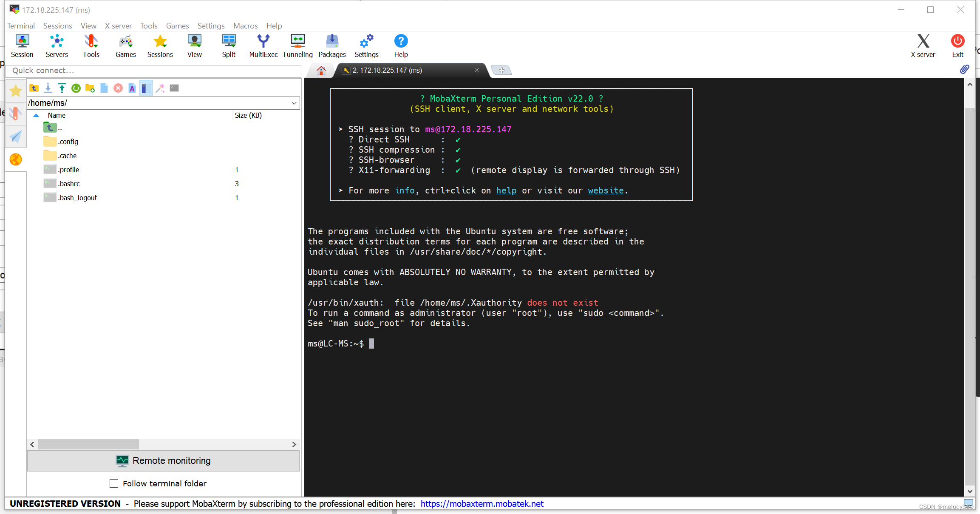
Task: Open the mobaxterm.mobatek.net link
Action: click(x=482, y=504)
